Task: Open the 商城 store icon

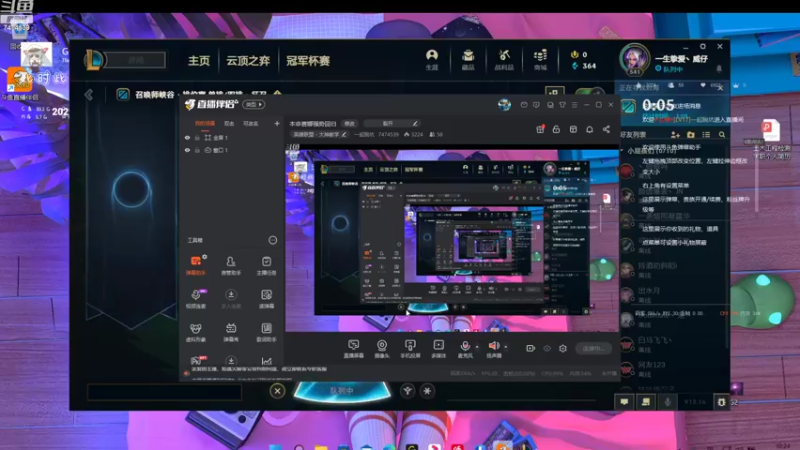Action: (540, 59)
